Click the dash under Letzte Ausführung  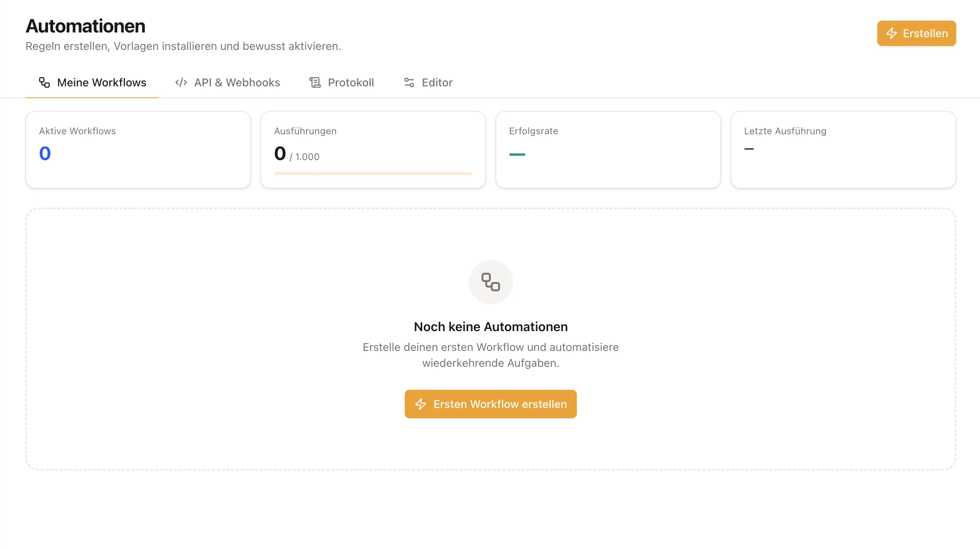pos(749,149)
